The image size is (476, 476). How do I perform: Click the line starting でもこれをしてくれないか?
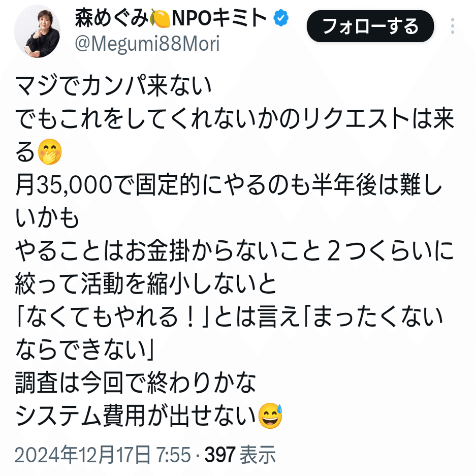click(x=234, y=119)
